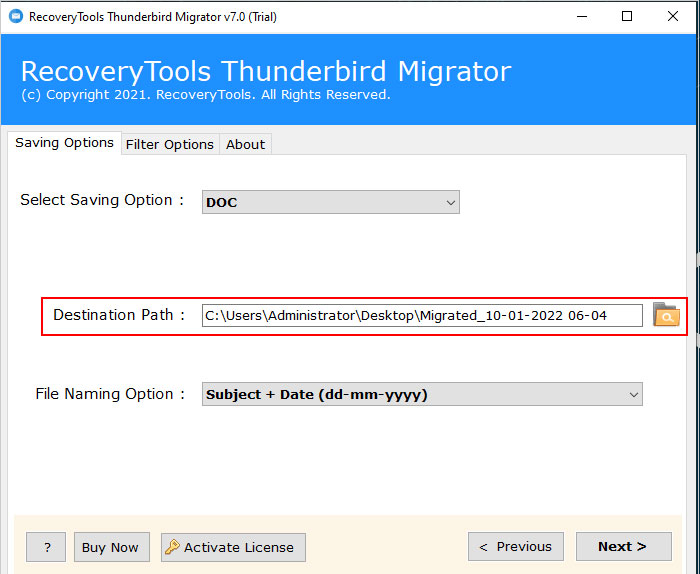Image resolution: width=700 pixels, height=574 pixels.
Task: Minimize the Thunderbird Migrator window
Action: (582, 17)
